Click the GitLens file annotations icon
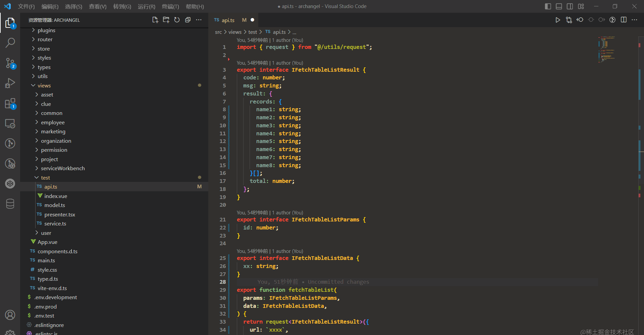The image size is (644, 335). tap(612, 20)
